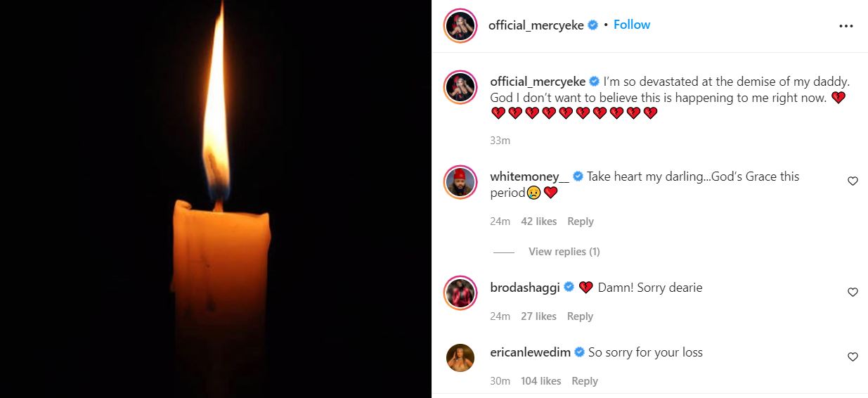Viewport: 868px width, 398px height.
Task: Open whitemoney__ username link
Action: click(x=529, y=176)
